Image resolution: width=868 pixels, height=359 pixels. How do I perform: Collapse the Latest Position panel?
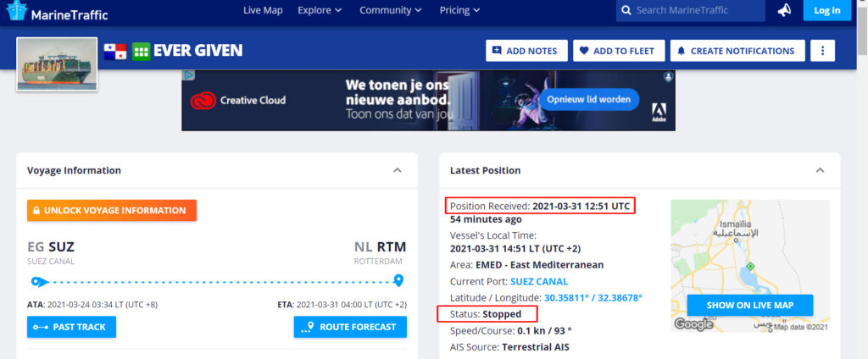coord(820,170)
